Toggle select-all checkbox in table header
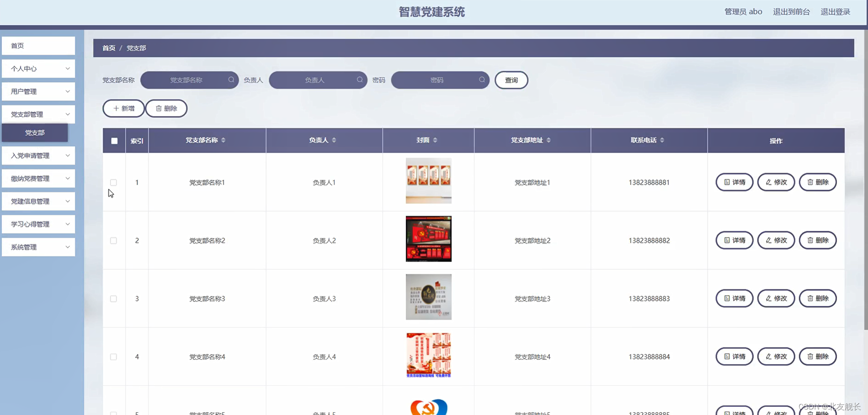This screenshot has width=868, height=415. 114,141
